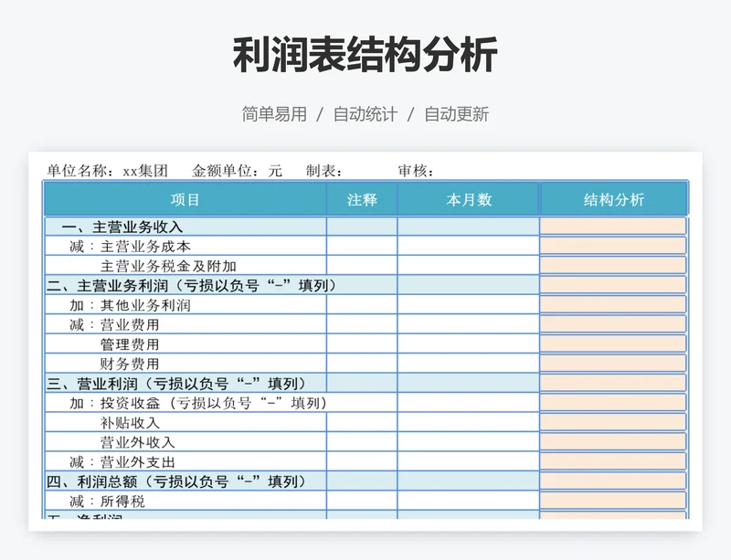Click the 单位名称：xx集团 label

point(107,171)
